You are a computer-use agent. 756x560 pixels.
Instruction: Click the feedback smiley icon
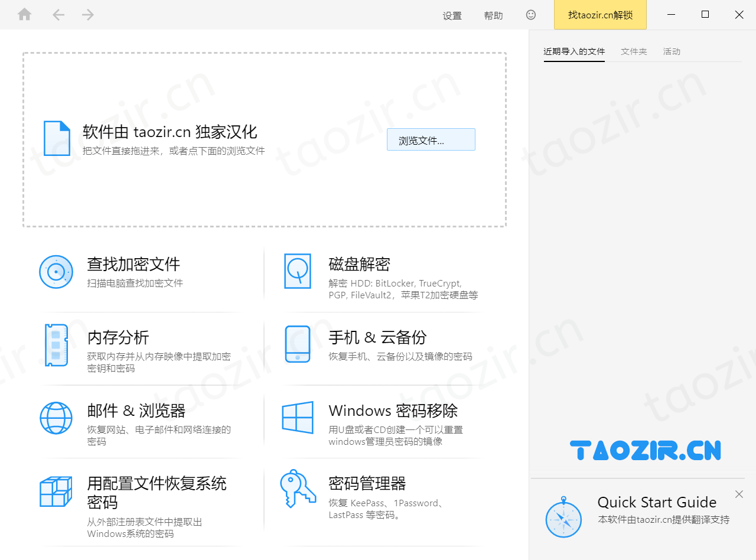pyautogui.click(x=530, y=15)
